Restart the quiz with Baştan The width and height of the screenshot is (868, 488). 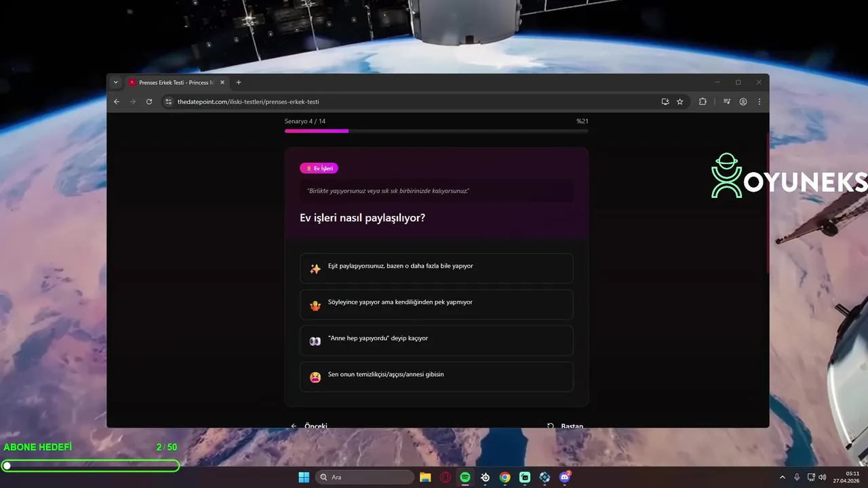pos(566,425)
